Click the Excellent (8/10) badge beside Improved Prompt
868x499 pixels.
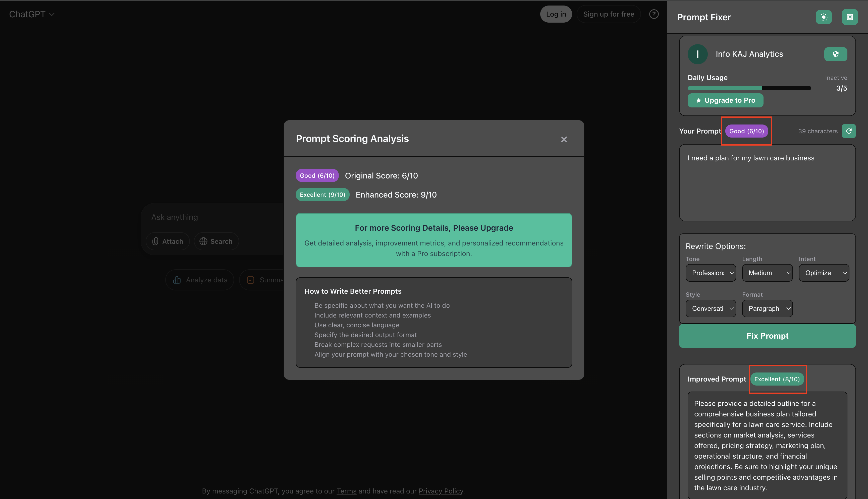coord(777,379)
